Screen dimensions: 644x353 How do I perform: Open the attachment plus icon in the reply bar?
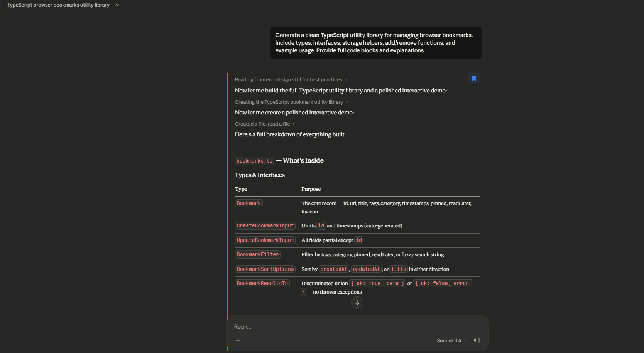pos(238,340)
